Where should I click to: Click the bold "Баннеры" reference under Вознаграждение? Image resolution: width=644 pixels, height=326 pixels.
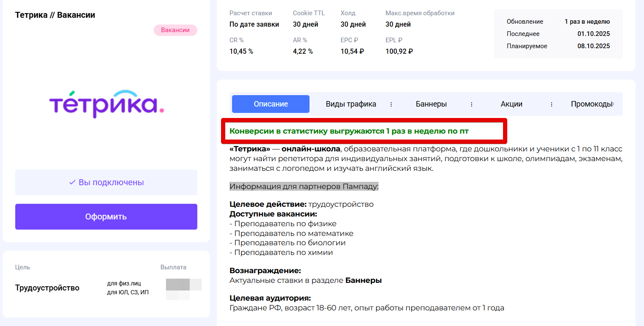coord(363,280)
